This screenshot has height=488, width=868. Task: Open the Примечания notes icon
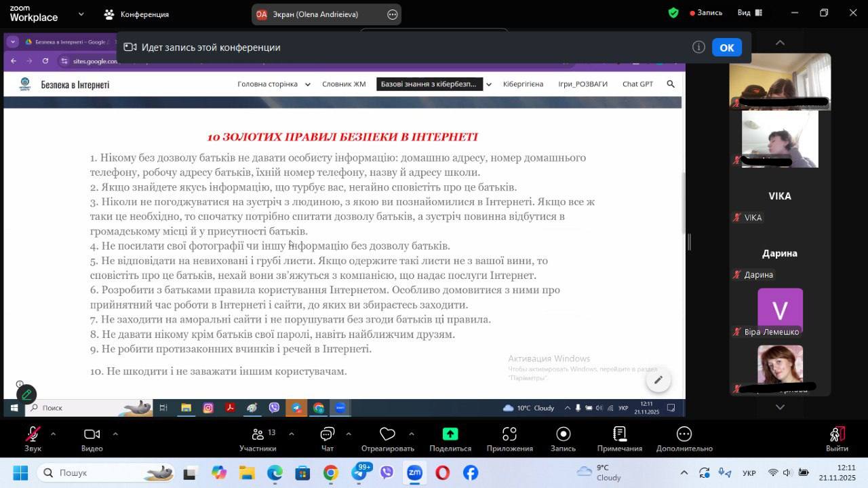click(619, 434)
